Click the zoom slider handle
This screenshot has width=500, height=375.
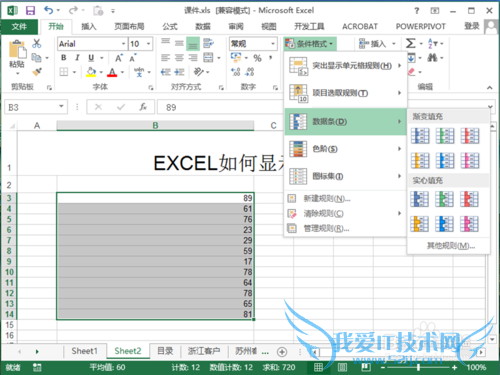(x=418, y=367)
